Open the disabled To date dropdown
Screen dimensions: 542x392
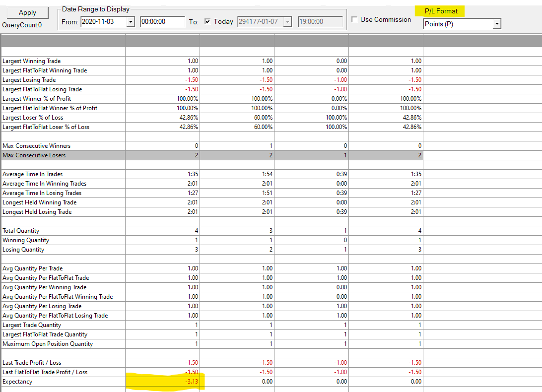click(x=287, y=22)
